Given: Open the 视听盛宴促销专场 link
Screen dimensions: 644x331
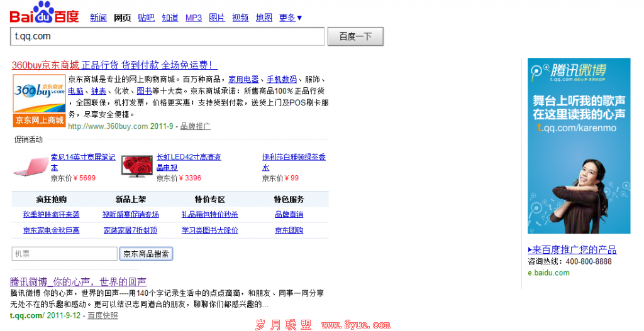Looking at the screenshot, I should [131, 215].
